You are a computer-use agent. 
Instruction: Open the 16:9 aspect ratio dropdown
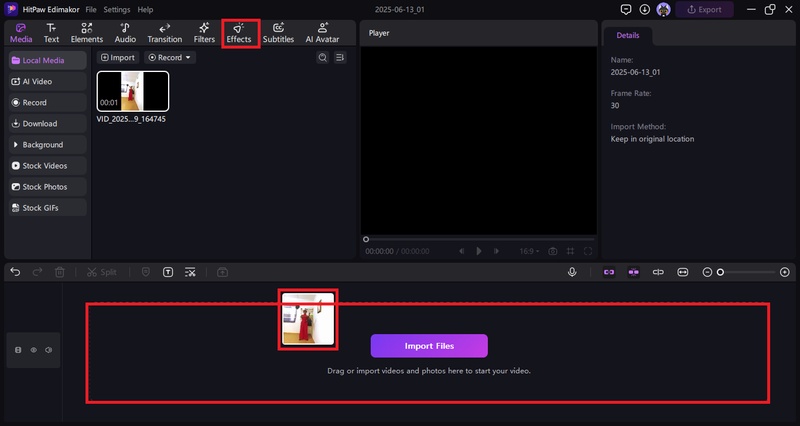coord(529,251)
